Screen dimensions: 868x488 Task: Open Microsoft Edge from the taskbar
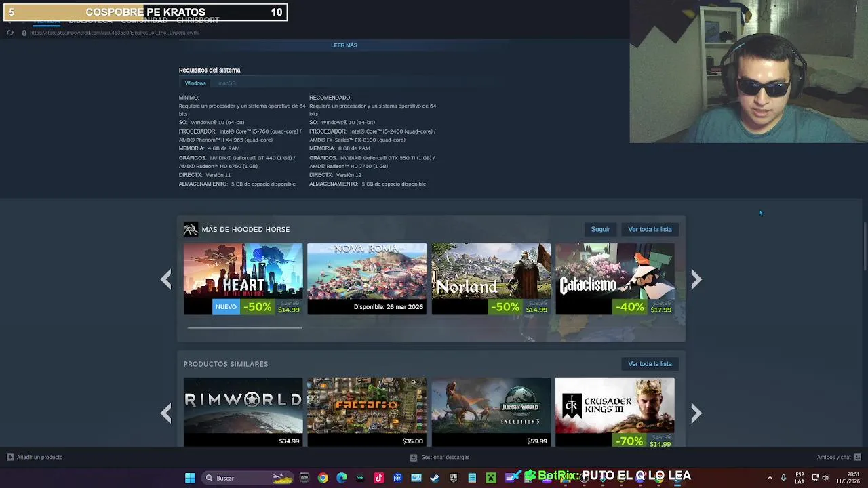click(x=341, y=478)
